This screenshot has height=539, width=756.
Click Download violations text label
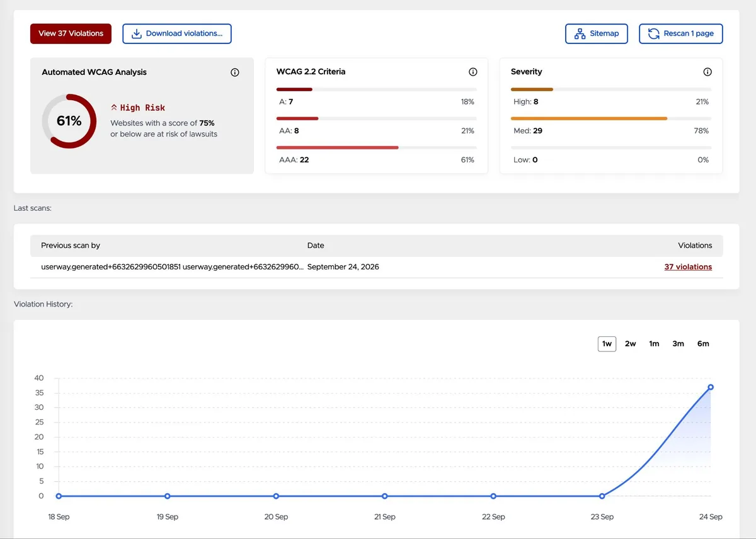click(x=184, y=33)
